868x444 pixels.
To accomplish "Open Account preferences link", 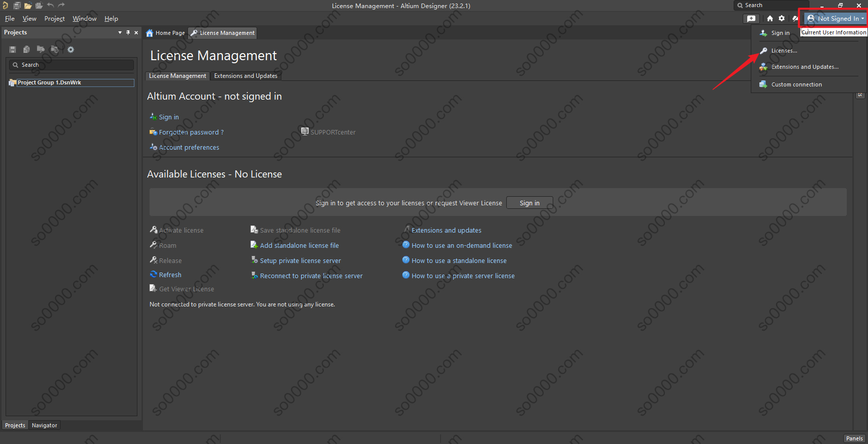I will tap(189, 147).
